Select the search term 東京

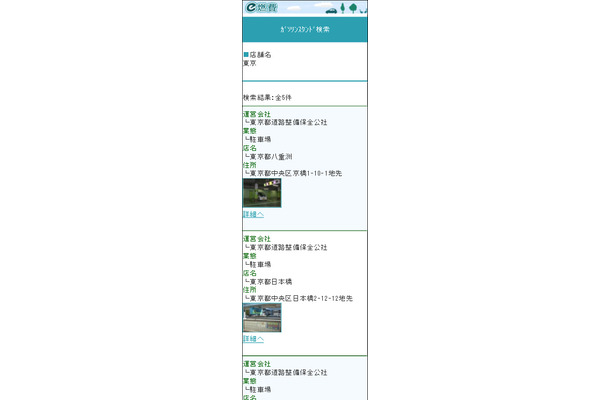(x=249, y=63)
